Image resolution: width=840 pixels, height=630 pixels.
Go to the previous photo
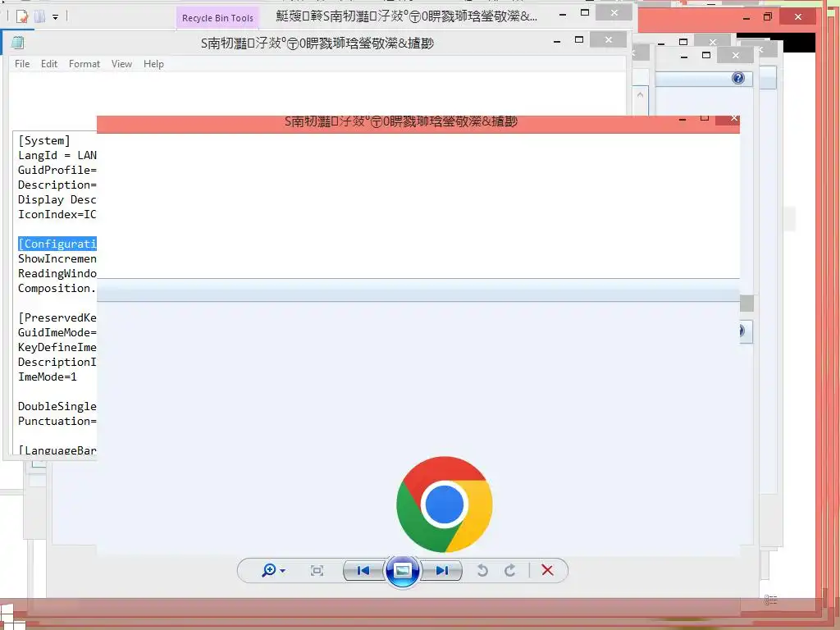tap(363, 571)
